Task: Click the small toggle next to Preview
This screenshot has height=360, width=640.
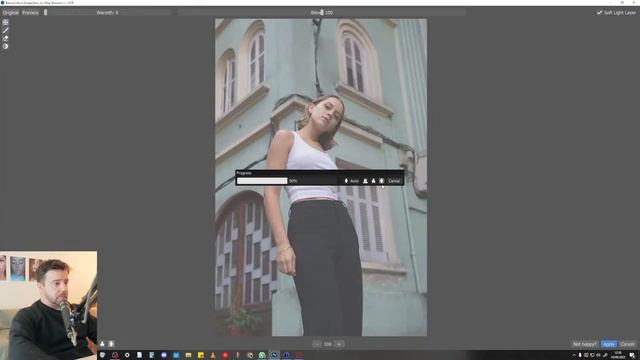Action: (x=45, y=13)
